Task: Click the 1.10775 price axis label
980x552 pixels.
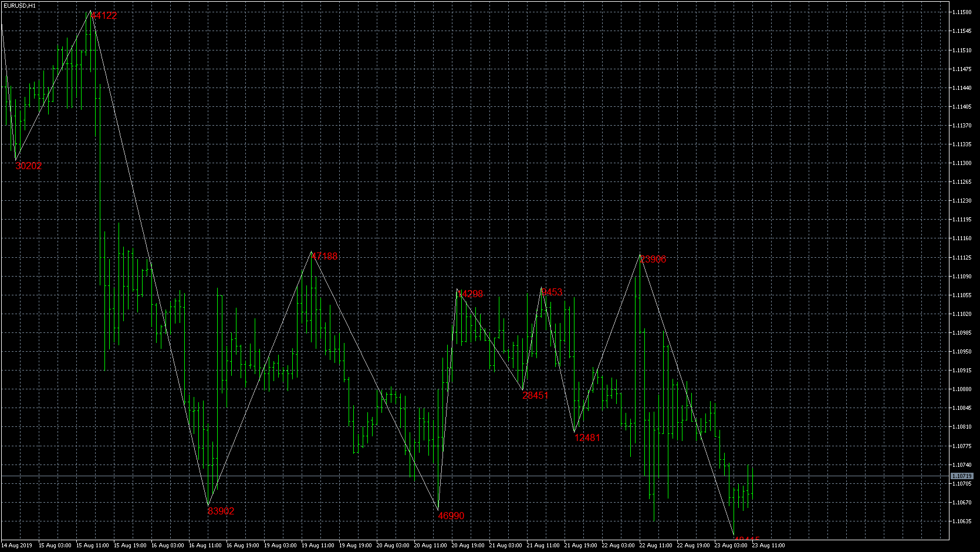Action: pyautogui.click(x=962, y=446)
